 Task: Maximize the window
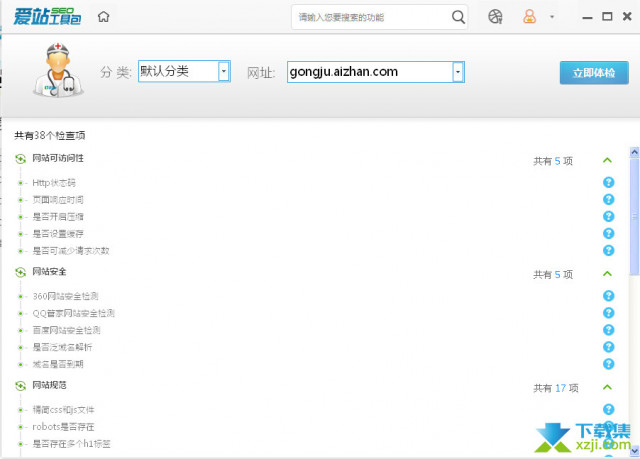tap(607, 17)
